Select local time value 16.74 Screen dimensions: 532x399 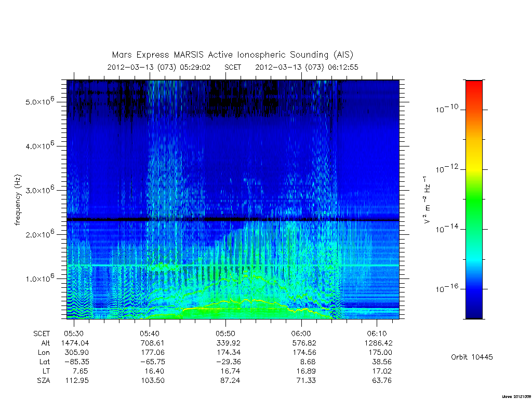[230, 371]
